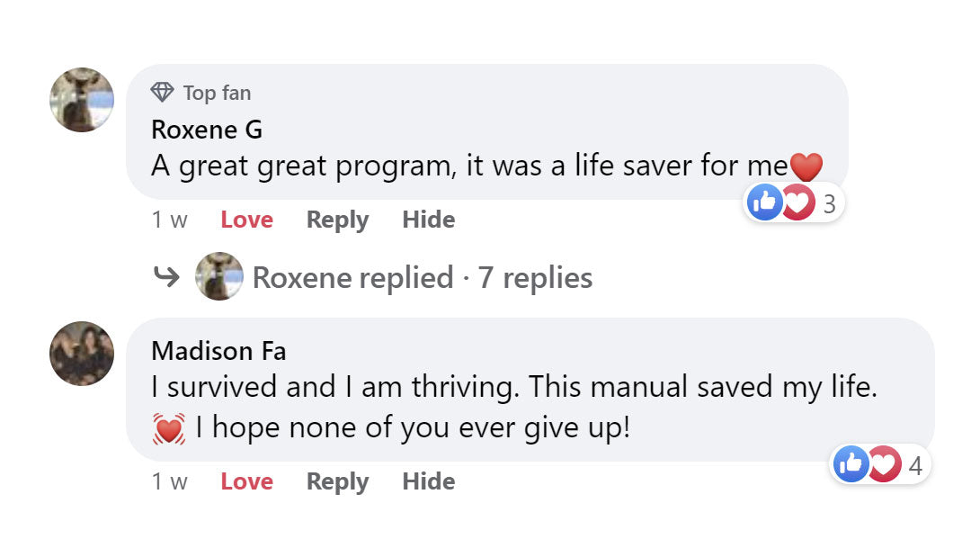980x557 pixels.
Task: Click the thumbs-up reaction icon on Madison's comment
Action: point(850,465)
